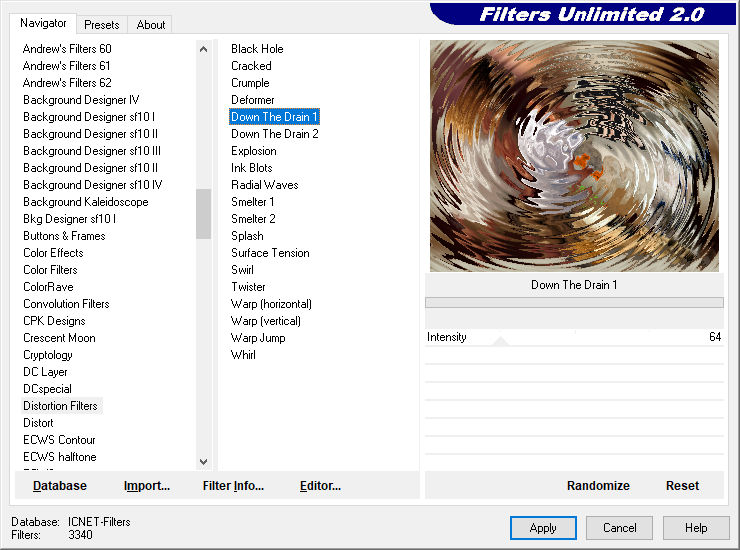Choose the Explosion filter
This screenshot has height=550, width=740.
click(253, 151)
